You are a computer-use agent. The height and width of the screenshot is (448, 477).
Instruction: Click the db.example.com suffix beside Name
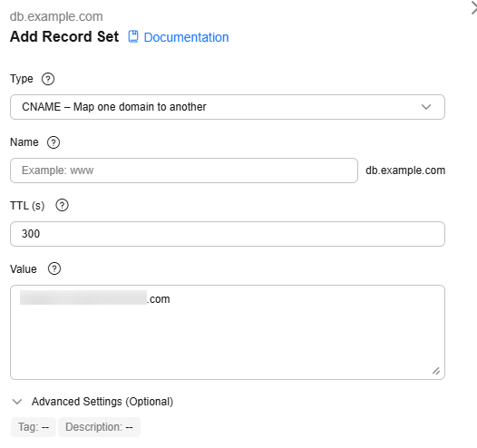click(x=405, y=170)
